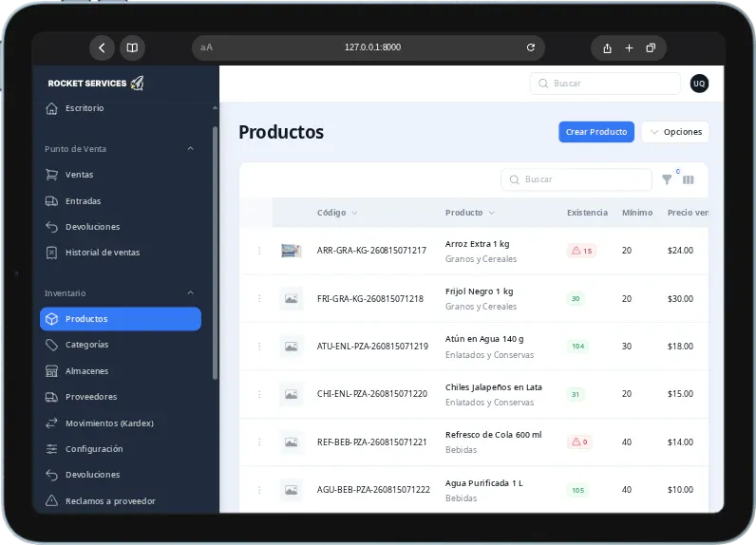Screen dimensions: 756x545
Task: Click the sidebar vertical scrollbar
Action: point(215,253)
